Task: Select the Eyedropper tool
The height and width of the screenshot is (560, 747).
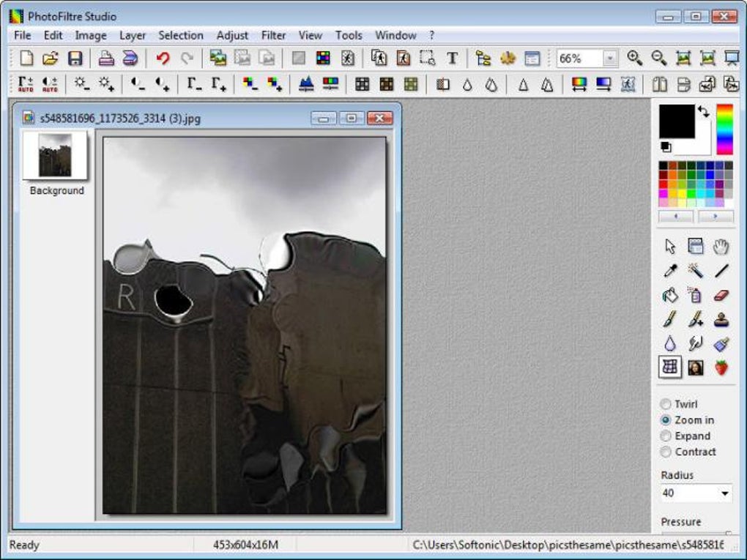Action: [670, 270]
